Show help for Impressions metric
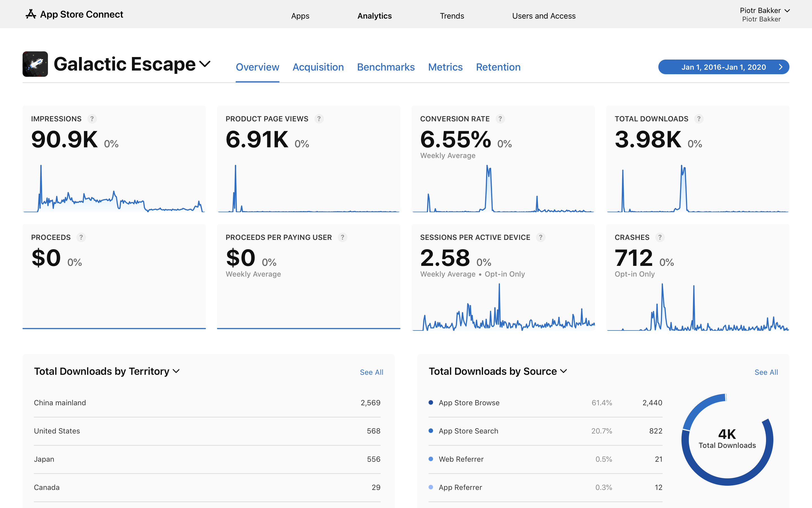This screenshot has height=508, width=812. 92,119
